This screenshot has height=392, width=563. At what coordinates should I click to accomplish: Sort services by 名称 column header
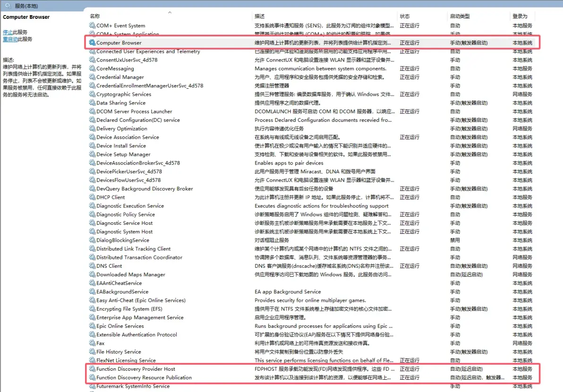tap(95, 16)
